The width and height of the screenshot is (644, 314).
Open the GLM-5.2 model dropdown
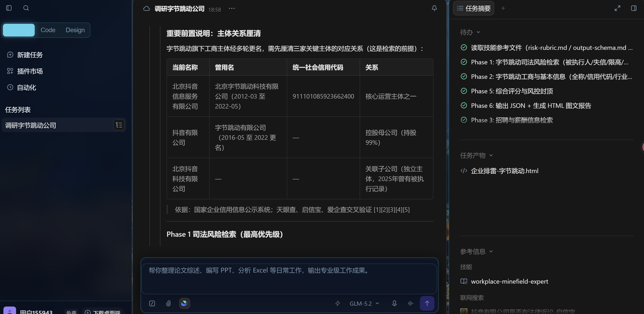(364, 303)
